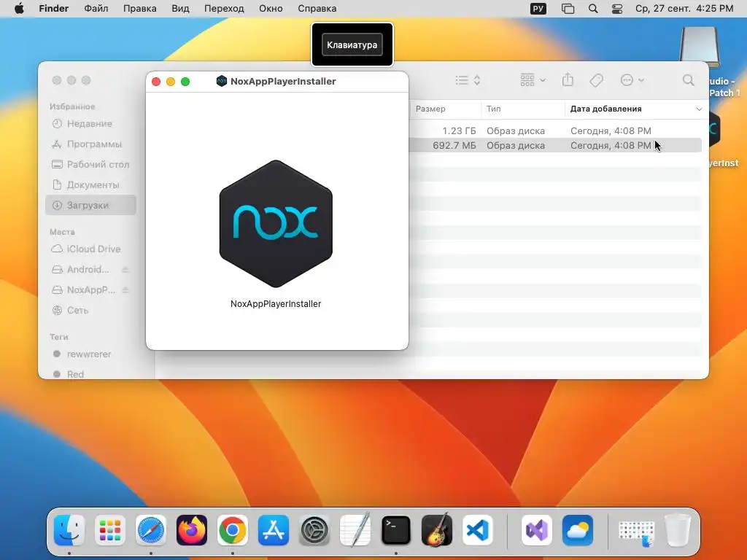Open Недавние in Finder sidebar

click(90, 123)
